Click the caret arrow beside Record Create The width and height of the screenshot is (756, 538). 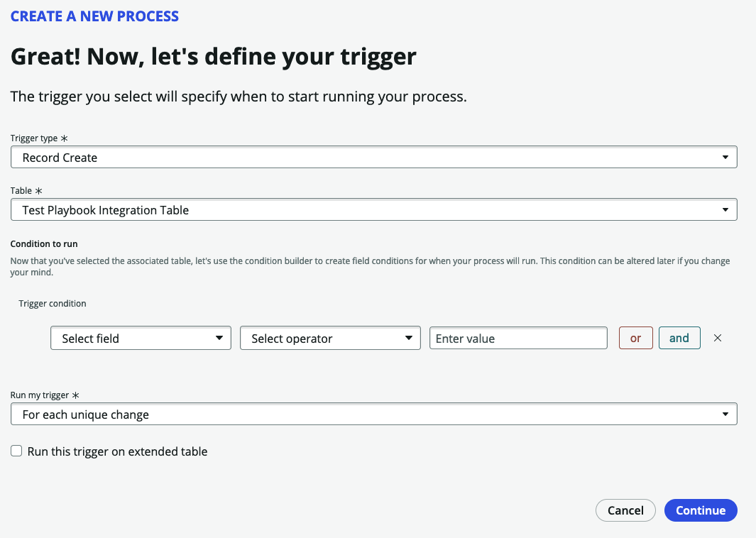pyautogui.click(x=725, y=158)
